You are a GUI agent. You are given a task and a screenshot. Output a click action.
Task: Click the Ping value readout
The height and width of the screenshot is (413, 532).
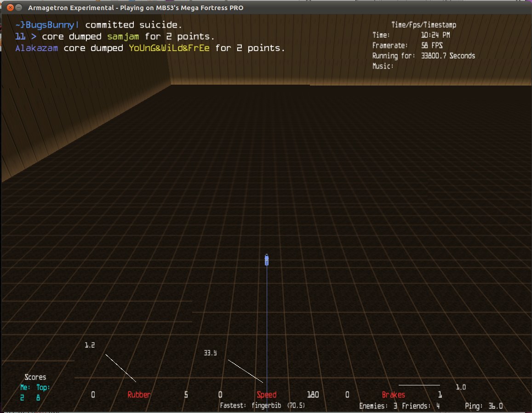point(490,406)
